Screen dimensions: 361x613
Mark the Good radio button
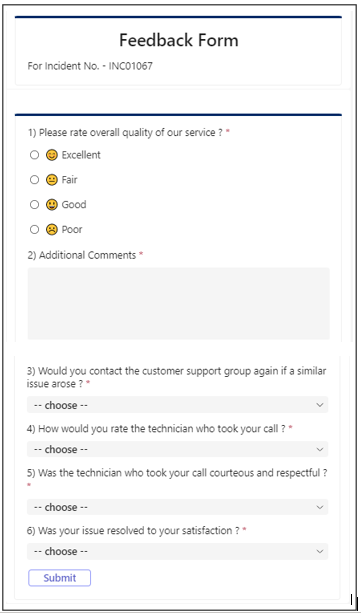click(34, 205)
